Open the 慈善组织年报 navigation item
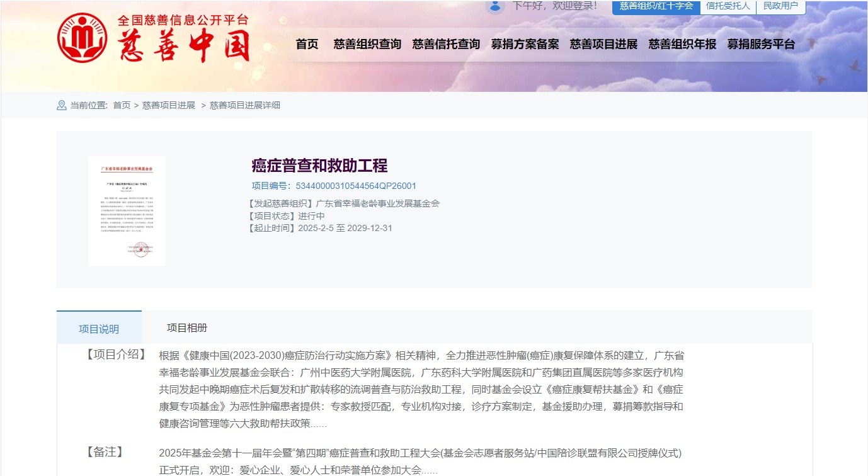868x476 pixels. tap(682, 44)
